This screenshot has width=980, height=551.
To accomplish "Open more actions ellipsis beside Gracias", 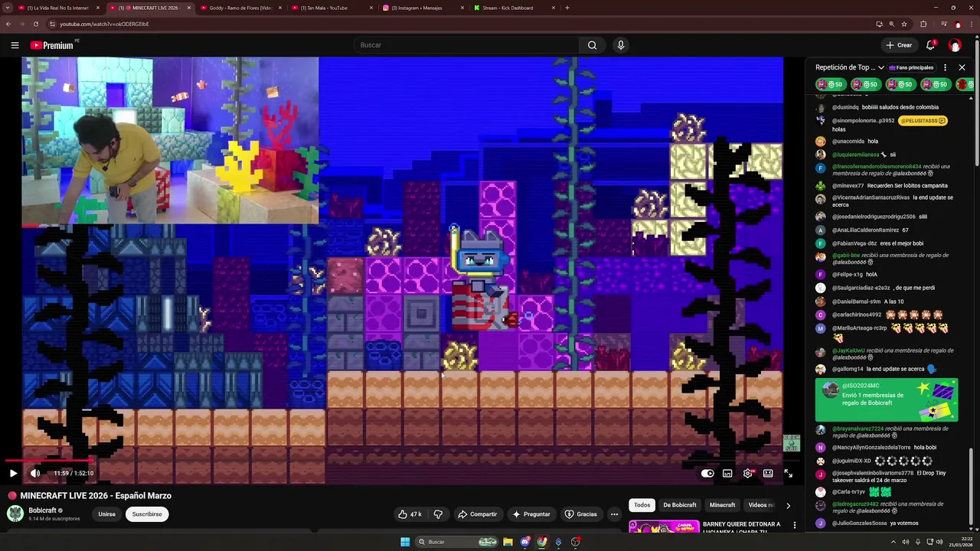I will pos(614,514).
